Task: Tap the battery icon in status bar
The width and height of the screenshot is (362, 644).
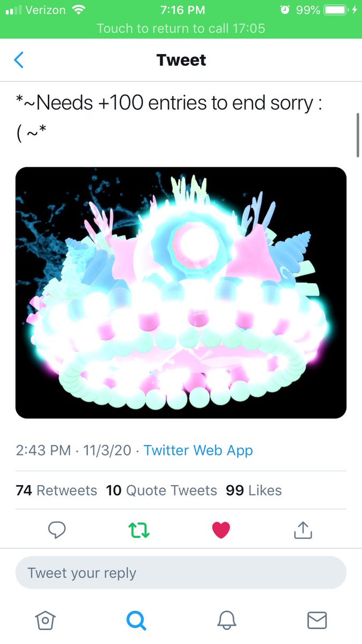Action: click(x=337, y=10)
